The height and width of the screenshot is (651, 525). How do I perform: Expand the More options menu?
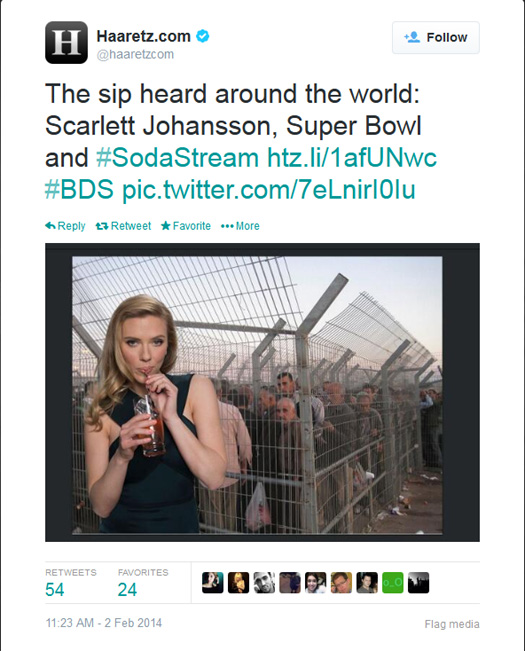[x=240, y=226]
